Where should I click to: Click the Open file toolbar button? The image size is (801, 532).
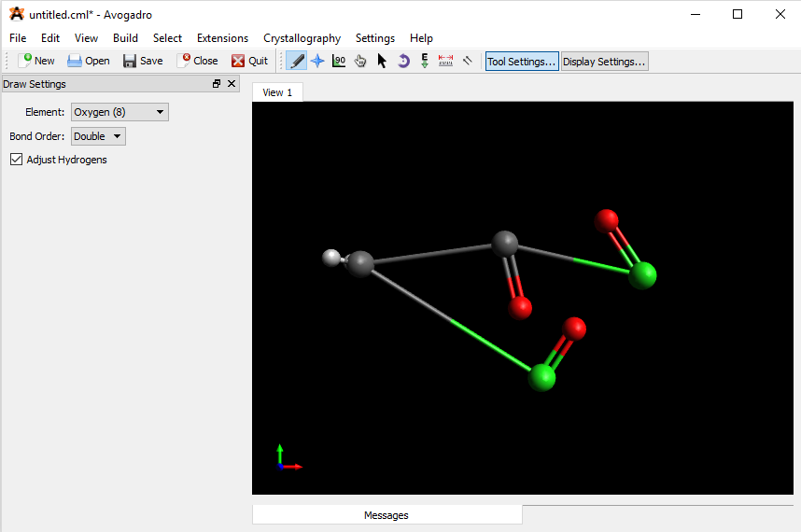click(89, 61)
